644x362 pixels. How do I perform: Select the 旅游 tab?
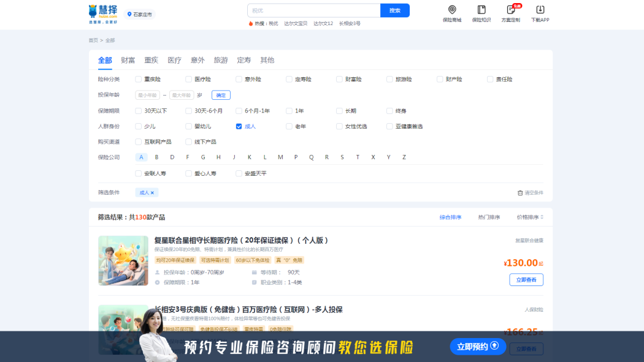point(221,60)
